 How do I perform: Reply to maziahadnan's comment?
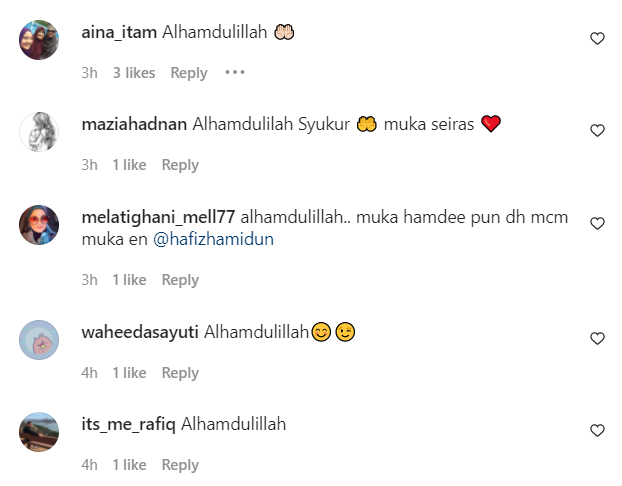click(x=180, y=165)
